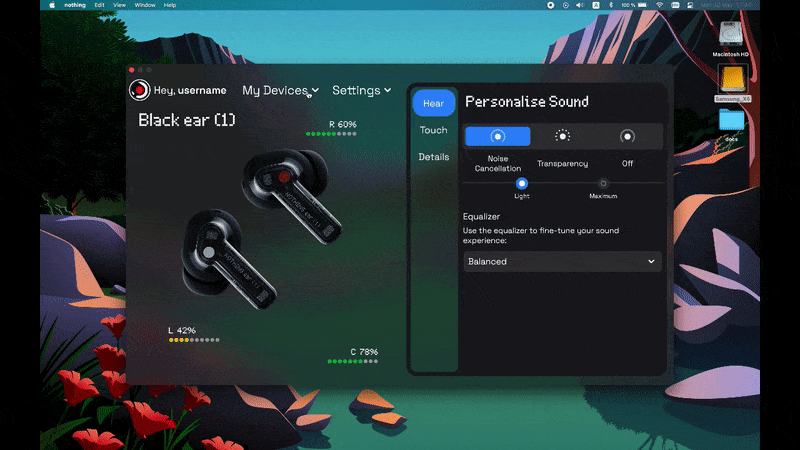Open the nothing app menu
Viewport: 800px width, 450px height.
[74, 5]
